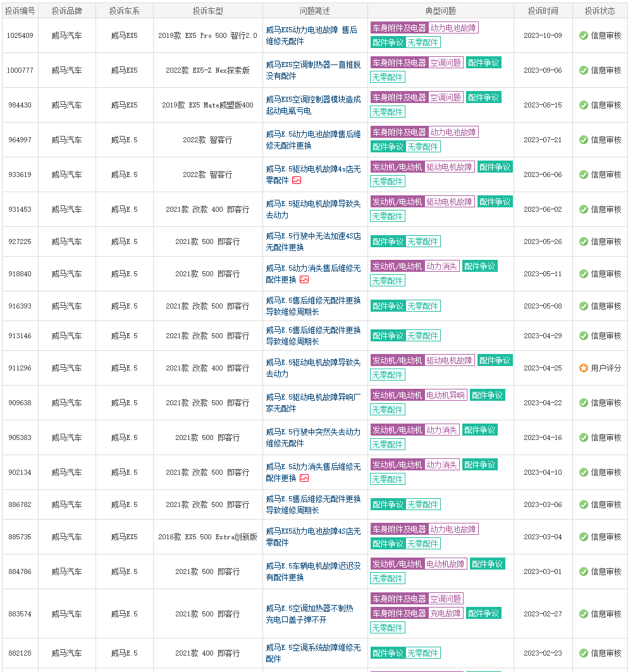
Task: Click the green check icon for complaint 1000777
Action: pyautogui.click(x=584, y=70)
